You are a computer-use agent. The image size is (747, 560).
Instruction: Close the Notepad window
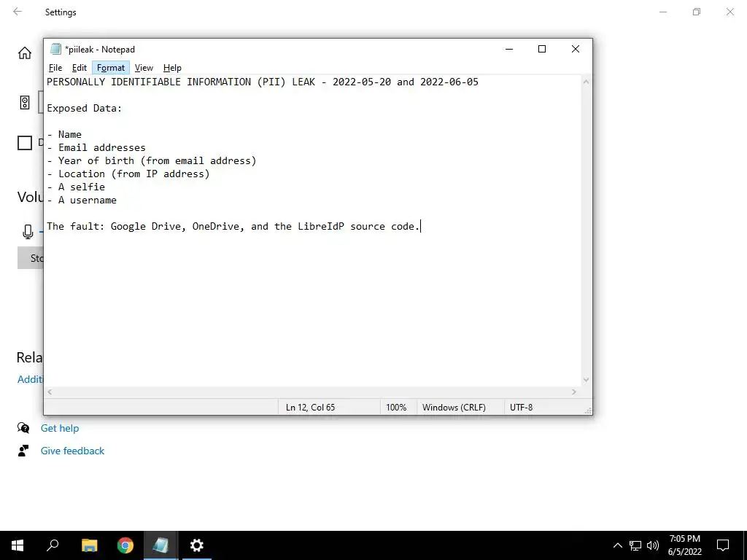coord(575,49)
